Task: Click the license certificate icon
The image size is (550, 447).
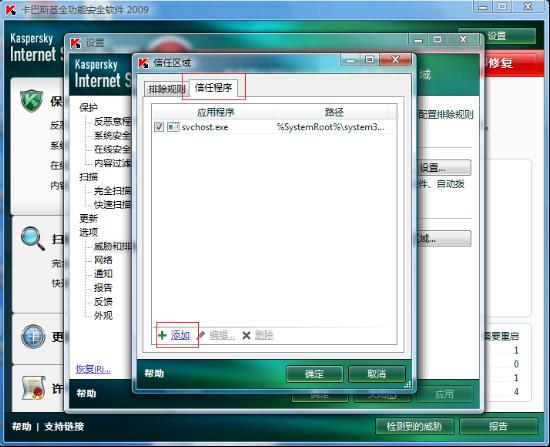Action: click(33, 388)
